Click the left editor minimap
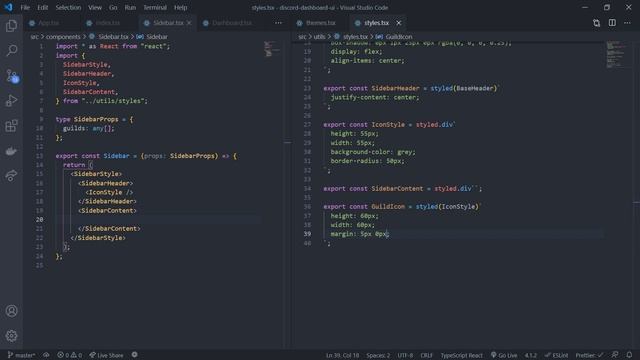 pyautogui.click(x=272, y=48)
